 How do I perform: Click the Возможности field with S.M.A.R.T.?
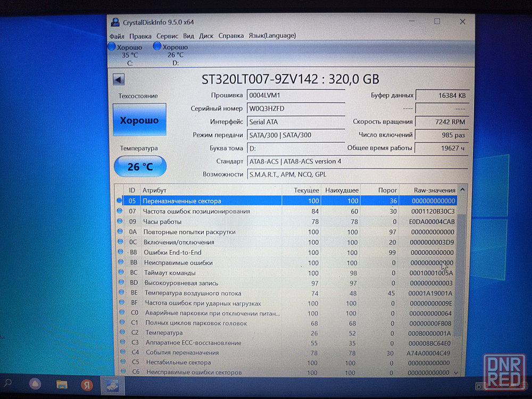coord(358,174)
